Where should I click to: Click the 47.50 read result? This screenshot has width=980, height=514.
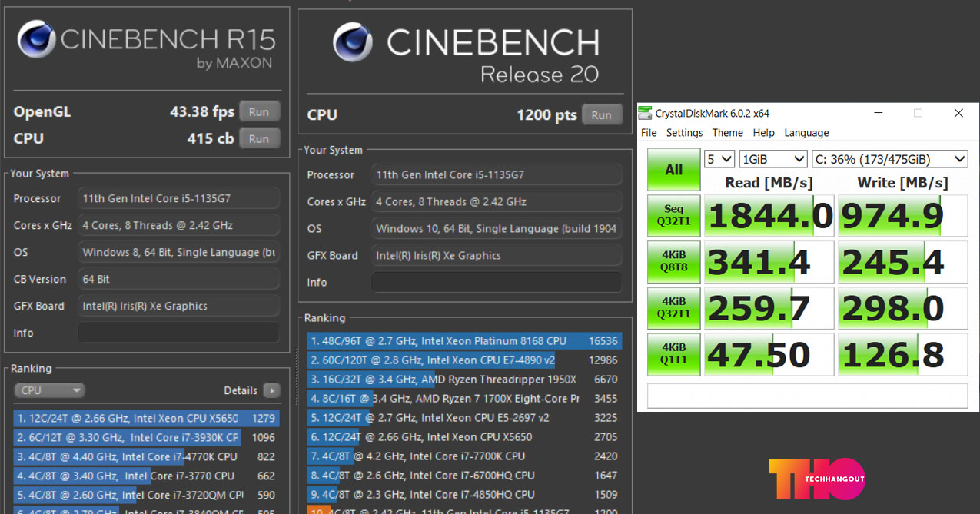(x=769, y=354)
